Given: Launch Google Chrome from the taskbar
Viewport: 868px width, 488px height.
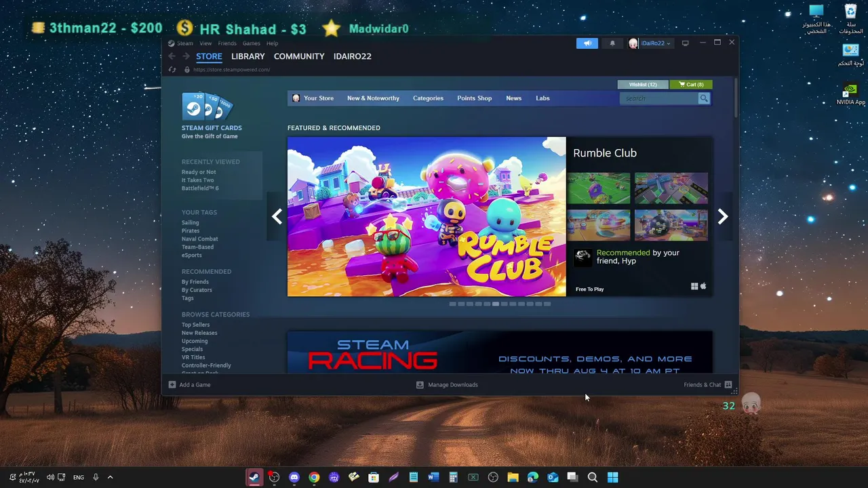Looking at the screenshot, I should click(314, 477).
